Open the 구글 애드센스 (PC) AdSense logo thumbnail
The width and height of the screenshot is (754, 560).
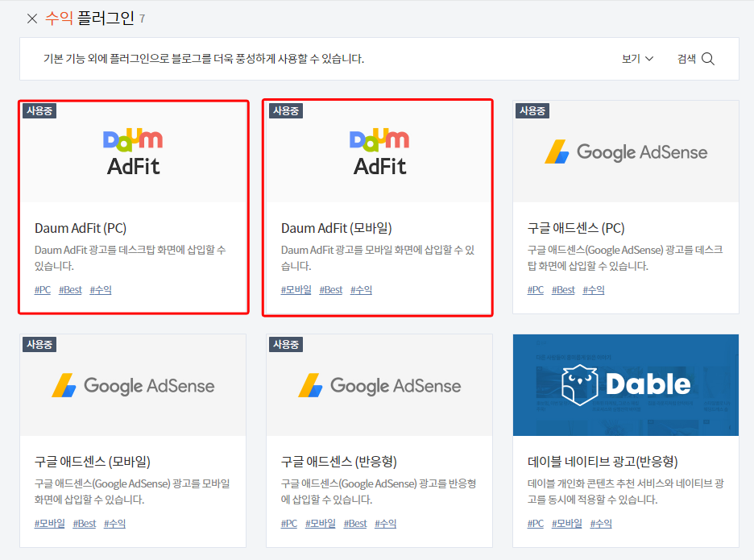[x=626, y=151]
